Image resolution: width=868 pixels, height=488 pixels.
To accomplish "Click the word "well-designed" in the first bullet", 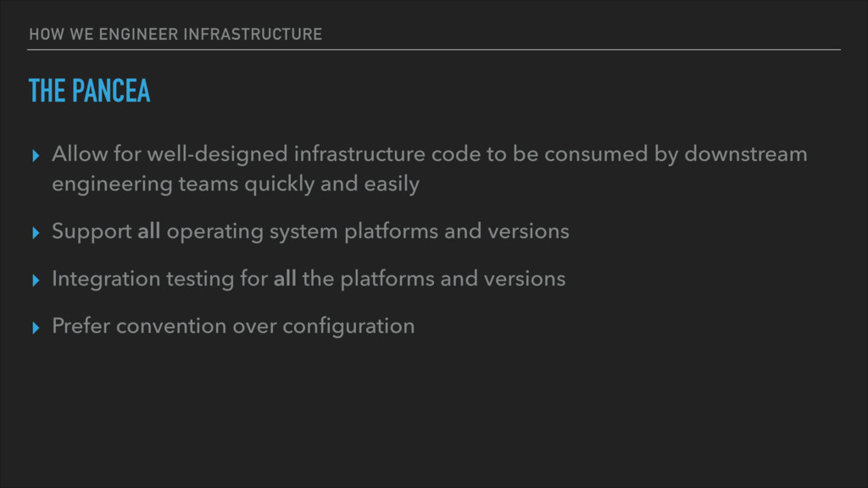I will (x=217, y=154).
